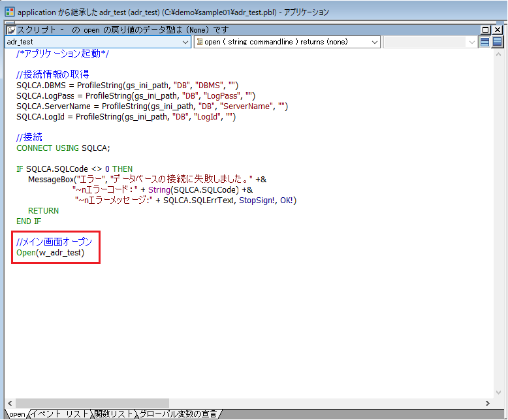The height and width of the screenshot is (420, 508).
Task: Click the application icon in the title bar
Action: (9, 12)
